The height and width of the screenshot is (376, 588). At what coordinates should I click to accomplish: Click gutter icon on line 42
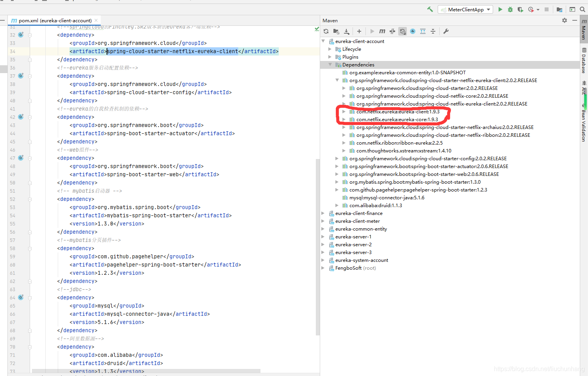click(x=21, y=117)
